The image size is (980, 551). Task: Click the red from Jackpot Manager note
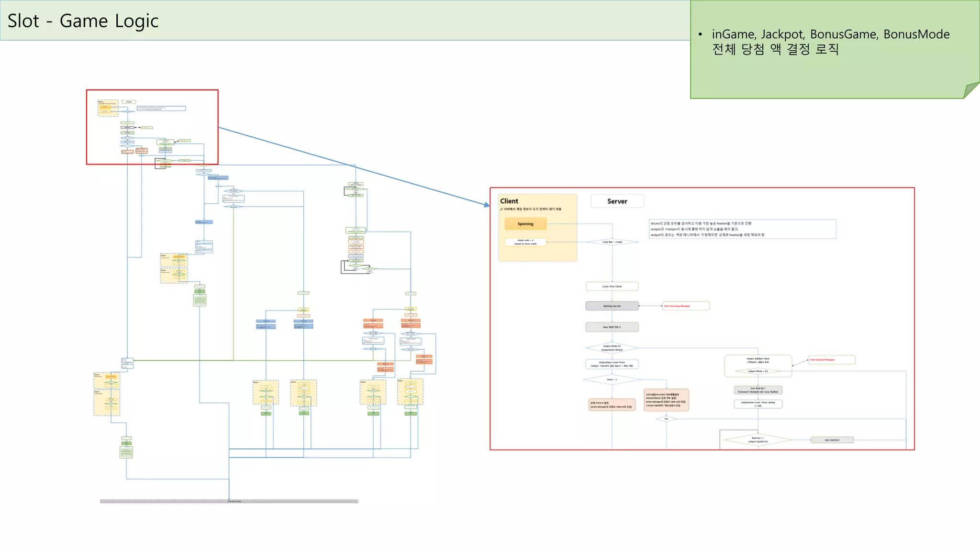tap(831, 360)
